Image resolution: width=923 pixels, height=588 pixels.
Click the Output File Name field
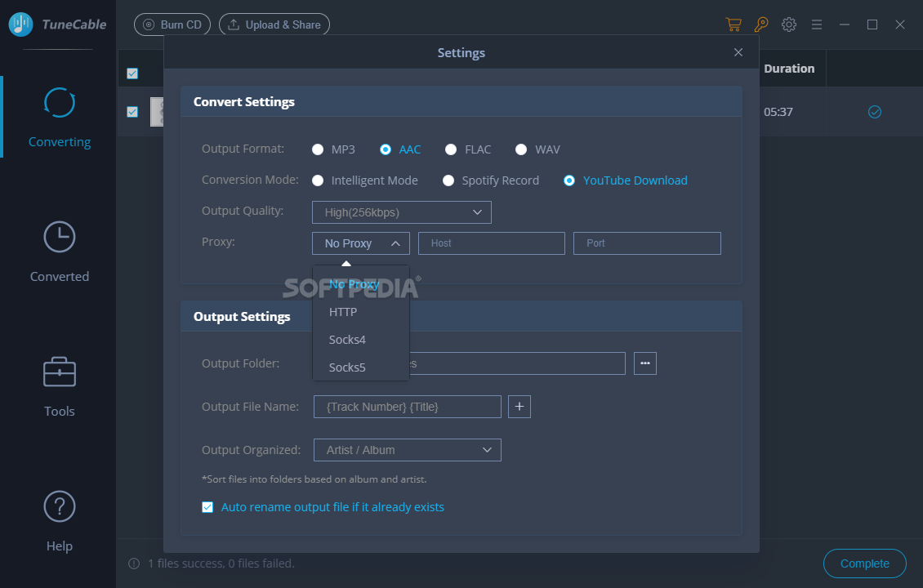408,407
